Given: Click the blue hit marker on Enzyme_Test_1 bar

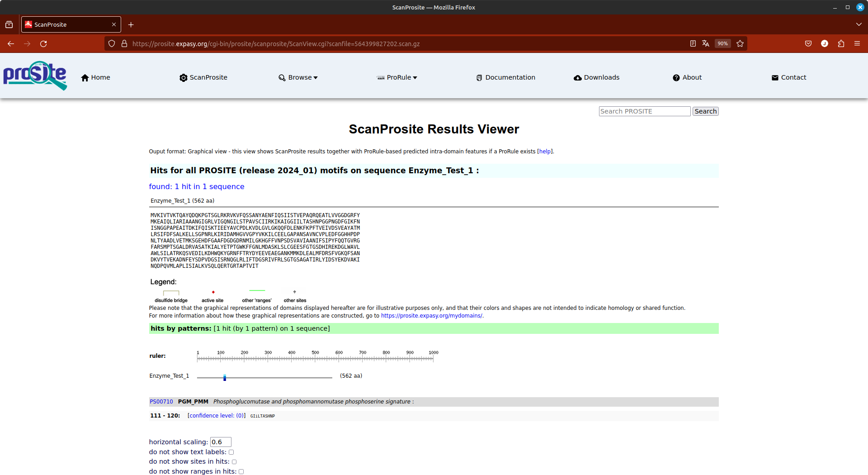Looking at the screenshot, I should point(225,378).
